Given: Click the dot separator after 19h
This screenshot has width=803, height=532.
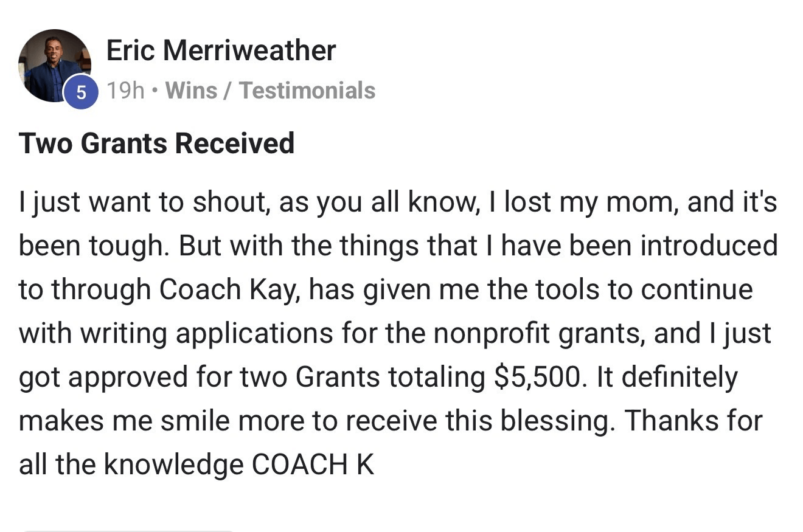Looking at the screenshot, I should (x=155, y=91).
